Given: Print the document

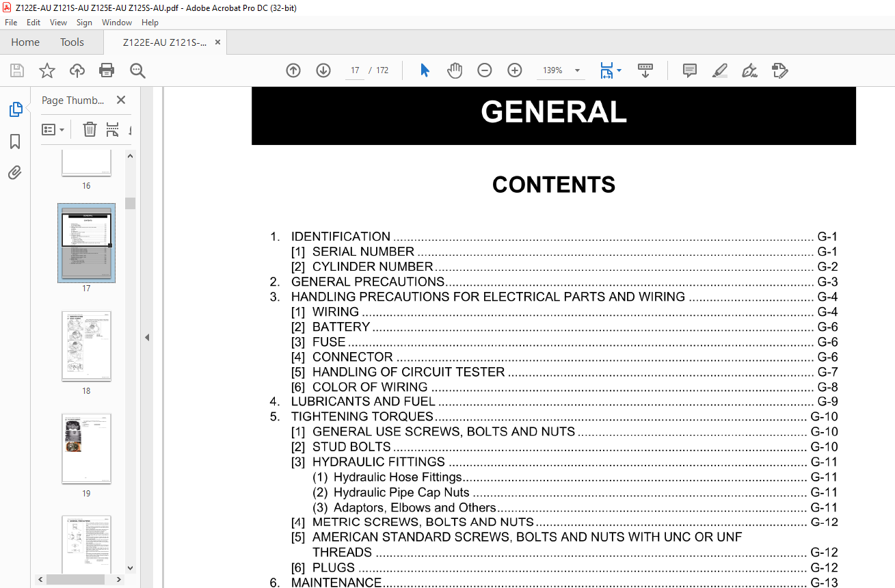Looking at the screenshot, I should pos(107,70).
